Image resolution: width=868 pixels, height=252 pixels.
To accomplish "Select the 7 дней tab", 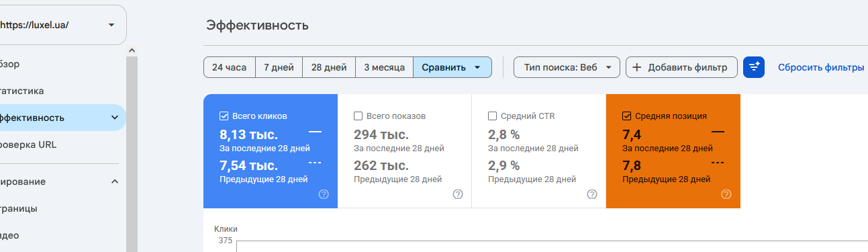I will coord(279,67).
